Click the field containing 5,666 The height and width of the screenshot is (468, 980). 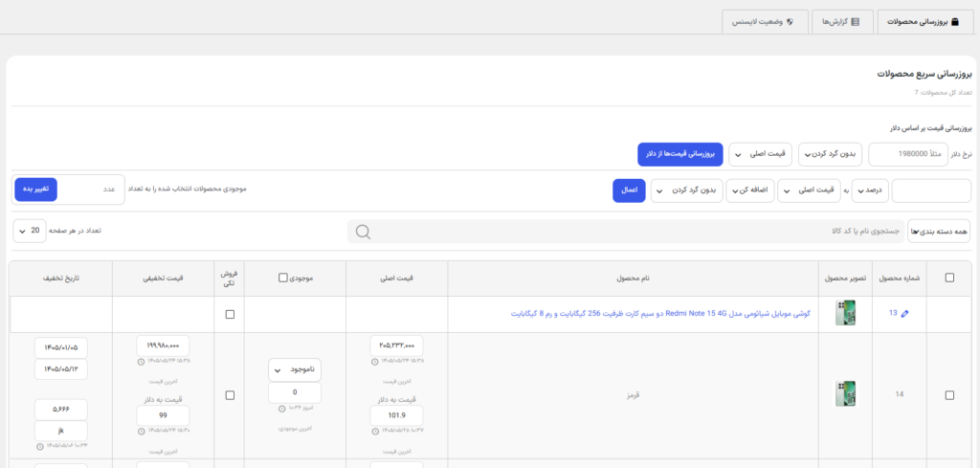click(61, 410)
